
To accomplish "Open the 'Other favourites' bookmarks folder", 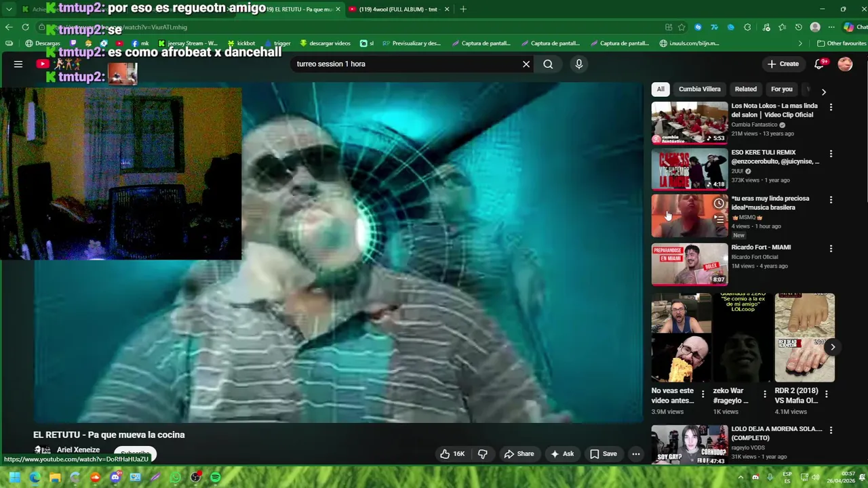I will tap(841, 43).
